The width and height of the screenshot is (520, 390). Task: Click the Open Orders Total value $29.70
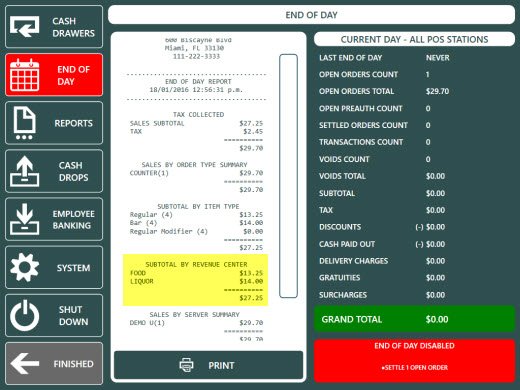tap(437, 91)
